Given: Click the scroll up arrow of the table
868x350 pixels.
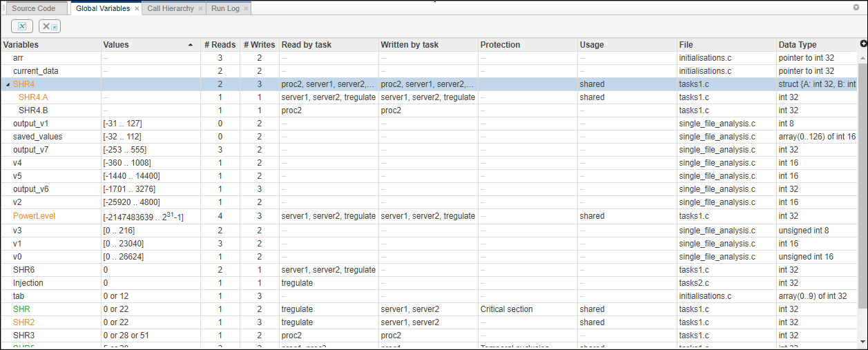Looking at the screenshot, I should coord(862,57).
